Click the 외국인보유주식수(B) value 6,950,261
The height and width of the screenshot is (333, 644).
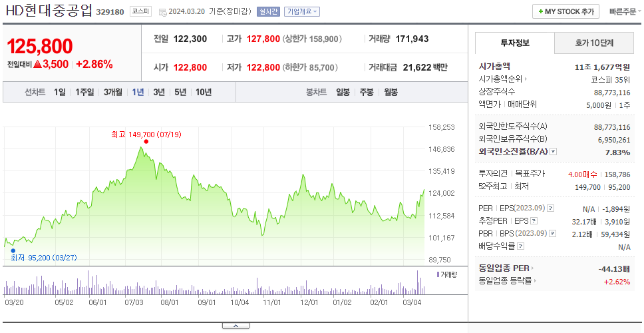[x=614, y=140]
